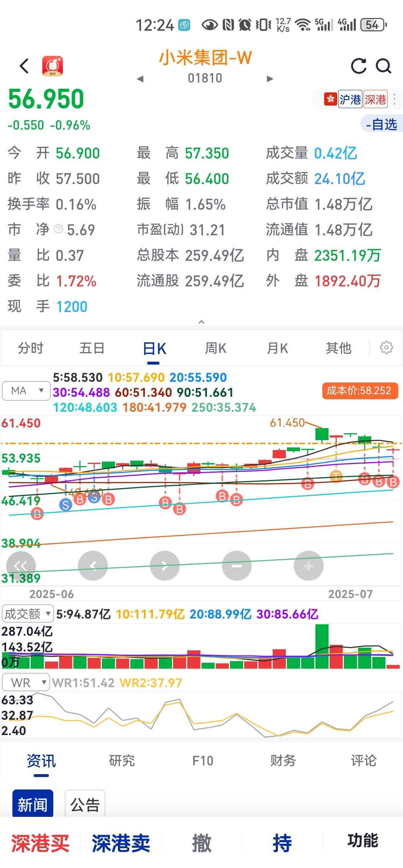Tap 深港买 buy button
This screenshot has height=868, width=403.
tap(40, 843)
